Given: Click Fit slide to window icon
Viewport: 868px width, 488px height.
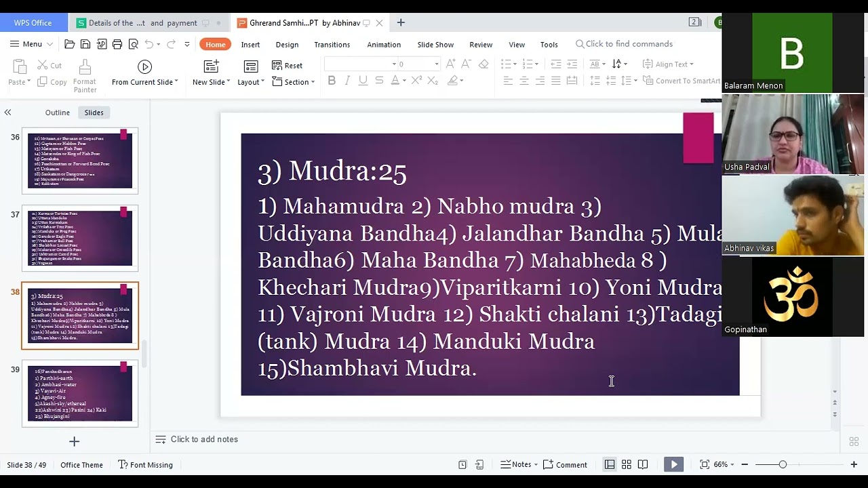Looking at the screenshot, I should [705, 464].
